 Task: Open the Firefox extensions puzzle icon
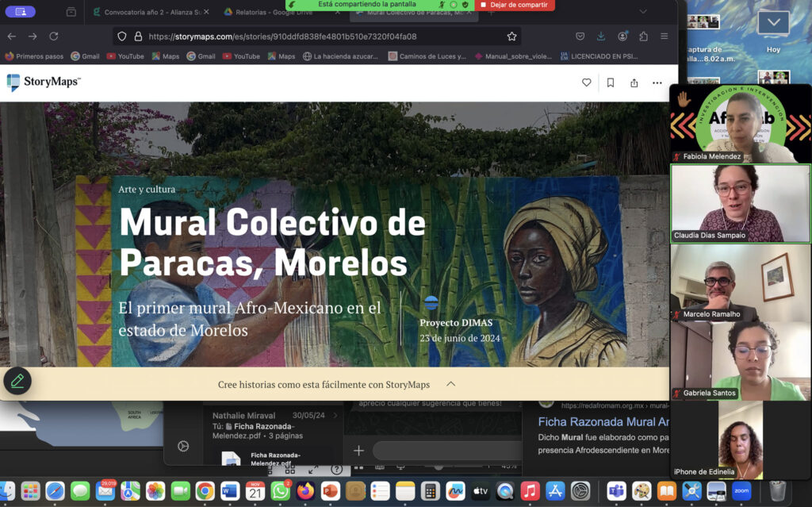click(643, 36)
